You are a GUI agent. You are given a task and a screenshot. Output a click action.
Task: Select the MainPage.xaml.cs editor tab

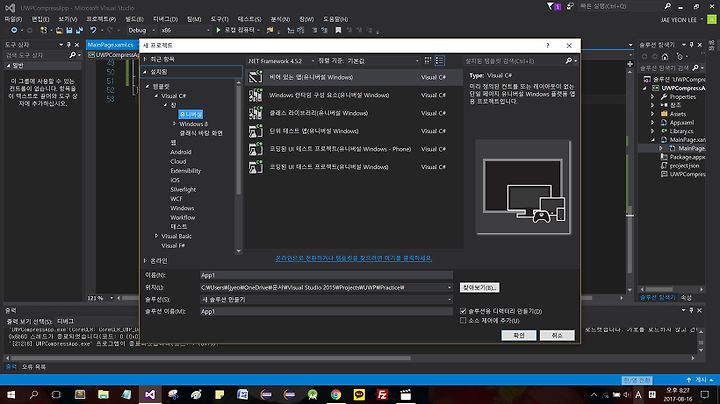click(110, 45)
